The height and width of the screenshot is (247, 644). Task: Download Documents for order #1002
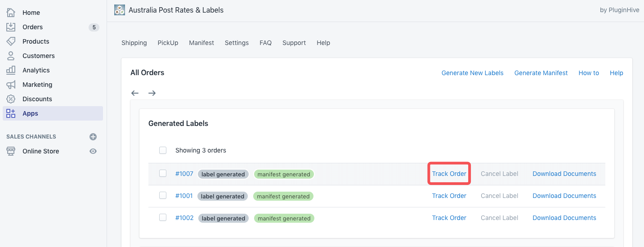coord(564,218)
